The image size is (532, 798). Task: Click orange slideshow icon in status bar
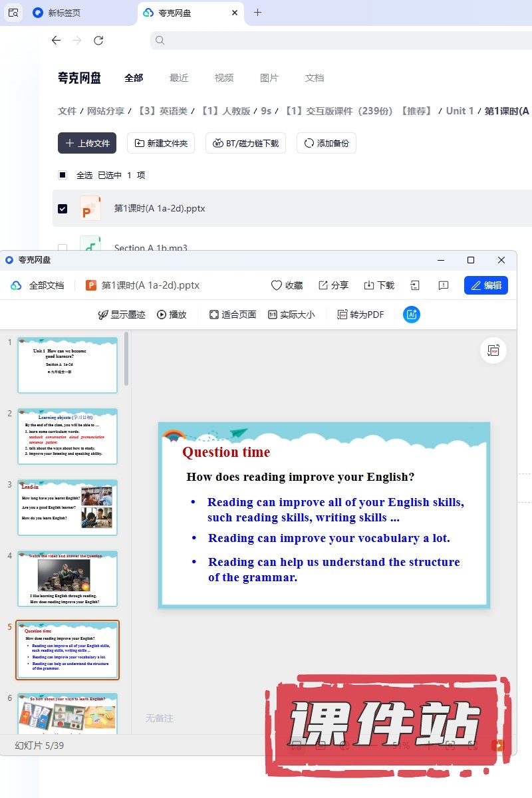pos(497,745)
